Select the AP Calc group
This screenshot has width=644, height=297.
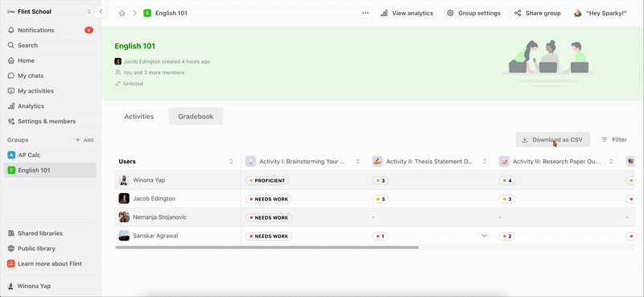tap(50, 155)
